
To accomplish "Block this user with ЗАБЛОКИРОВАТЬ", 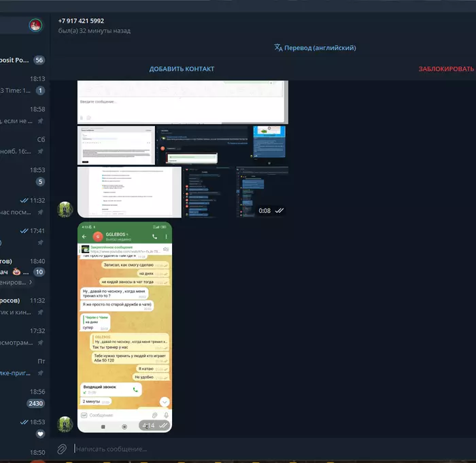I will coord(446,69).
